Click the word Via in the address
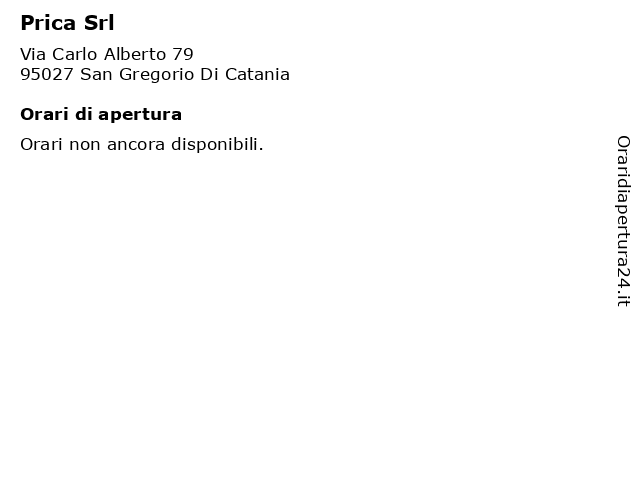Image resolution: width=640 pixels, height=480 pixels. [33, 54]
